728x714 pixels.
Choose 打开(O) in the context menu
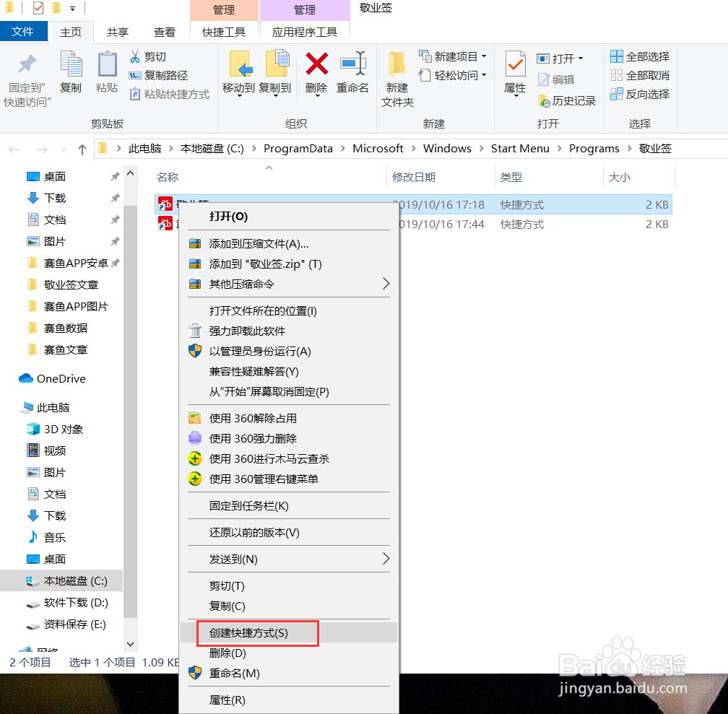[289, 217]
